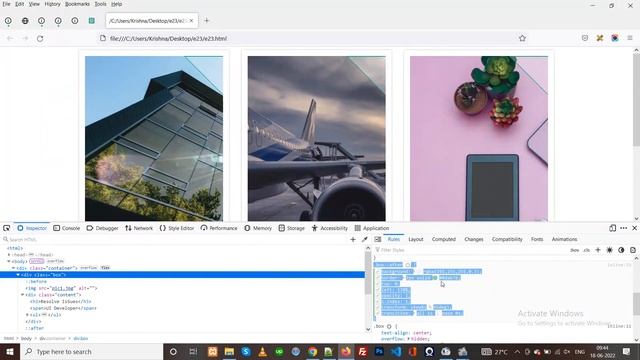
Task: Select the ::before pseudo-element row
Action: [x=182, y=282]
